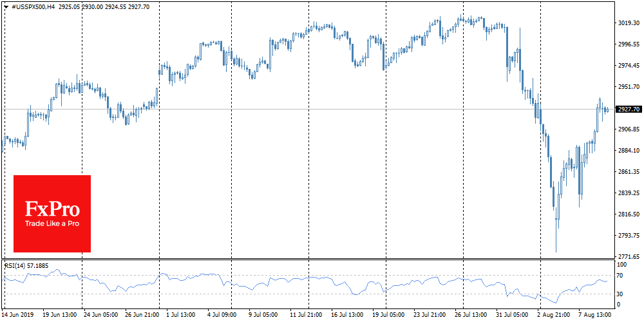Click the FxPro logo
Screen dimensions: 644x322
pos(52,209)
